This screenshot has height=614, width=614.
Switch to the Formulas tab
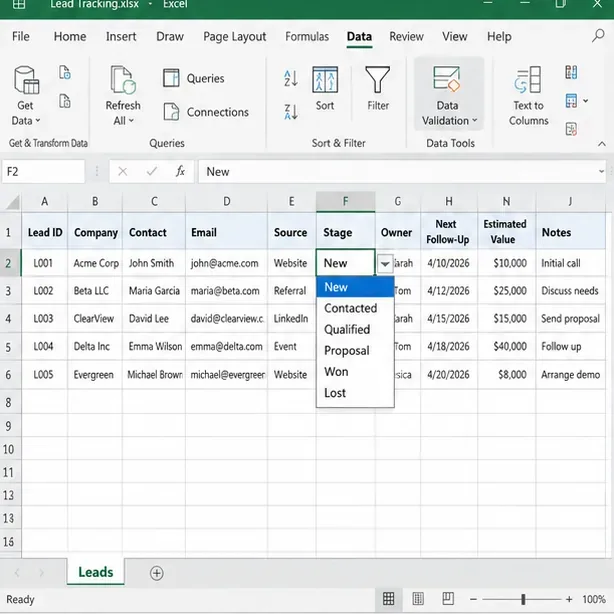[307, 36]
